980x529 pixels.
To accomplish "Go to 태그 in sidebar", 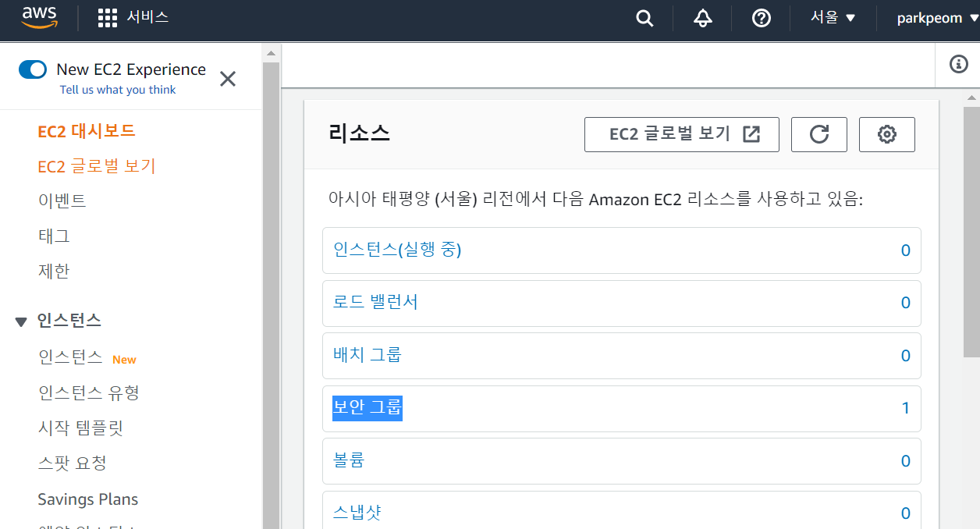I will coord(54,236).
